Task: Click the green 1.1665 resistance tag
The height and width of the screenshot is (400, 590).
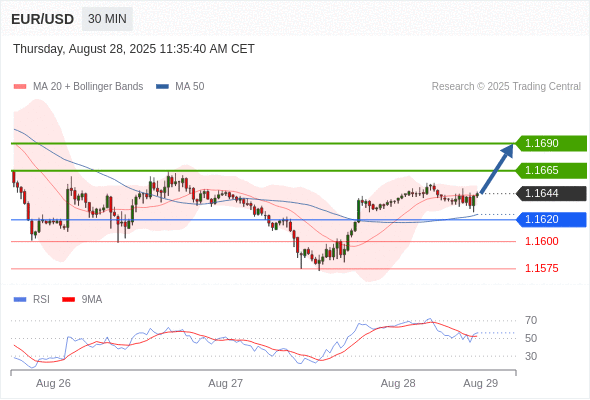Action: tap(551, 170)
